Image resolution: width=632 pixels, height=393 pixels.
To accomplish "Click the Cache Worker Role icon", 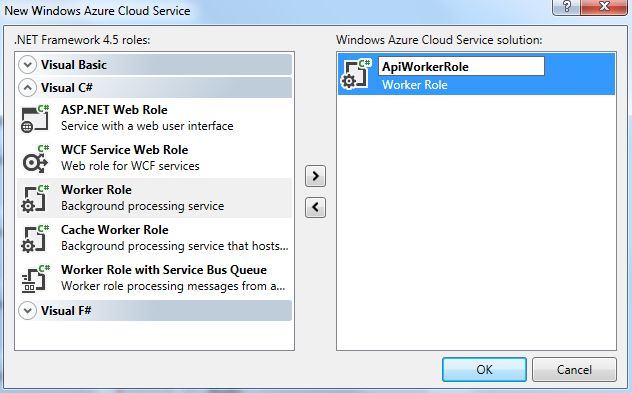I will [35, 238].
